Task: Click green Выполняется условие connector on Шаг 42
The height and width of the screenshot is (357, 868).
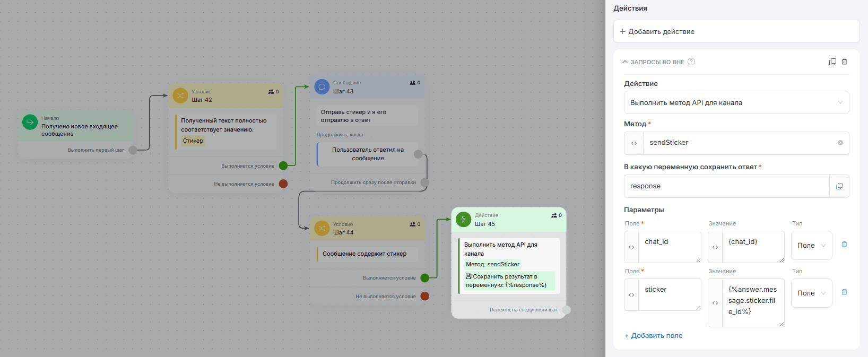Action: click(x=283, y=166)
